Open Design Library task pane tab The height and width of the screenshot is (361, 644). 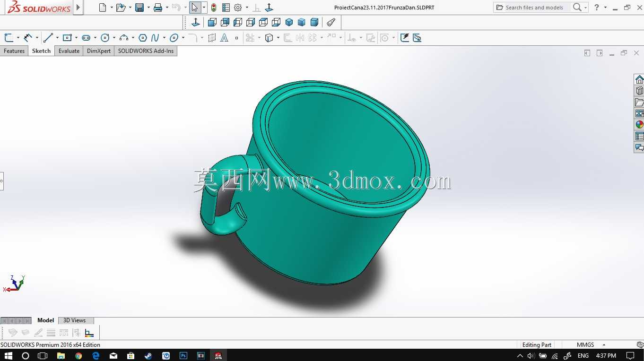tap(639, 91)
